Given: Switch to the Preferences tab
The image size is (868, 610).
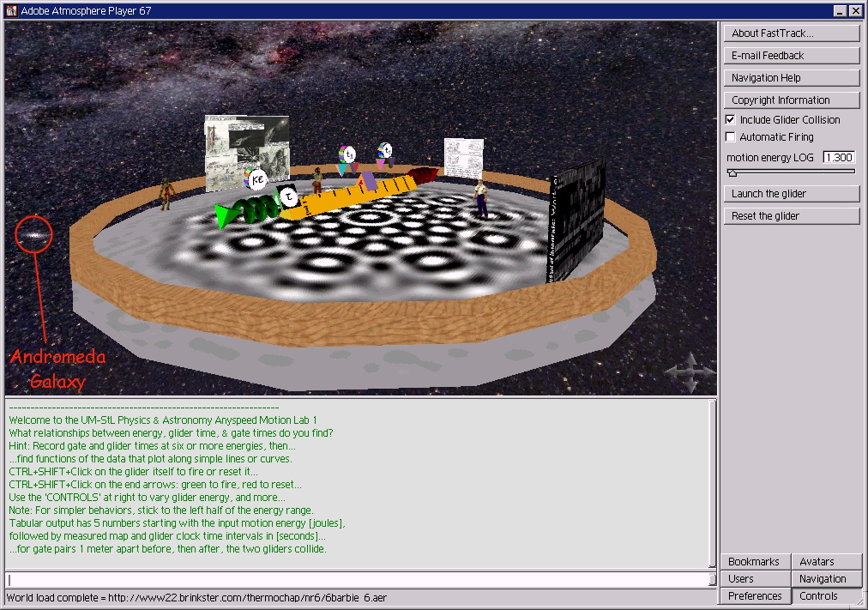Looking at the screenshot, I should coord(755,596).
